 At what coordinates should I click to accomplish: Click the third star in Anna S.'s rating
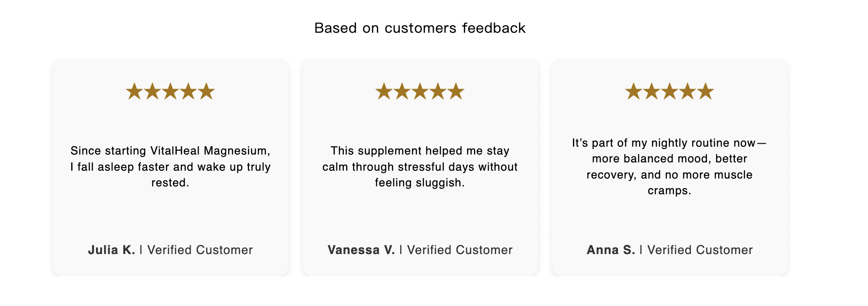click(669, 92)
